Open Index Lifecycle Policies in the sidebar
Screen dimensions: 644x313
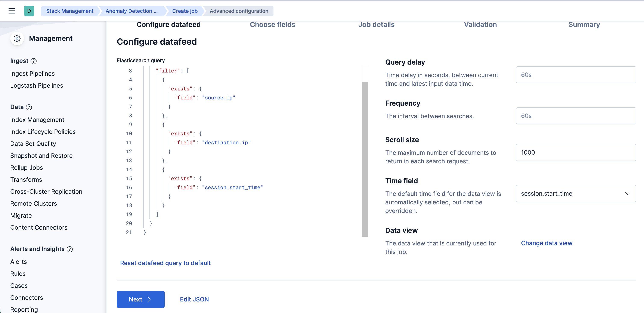pos(43,131)
